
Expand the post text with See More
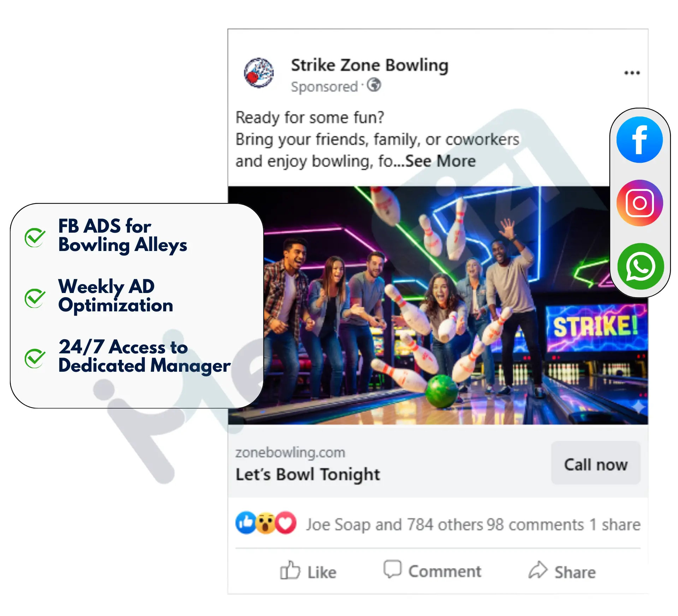440,161
